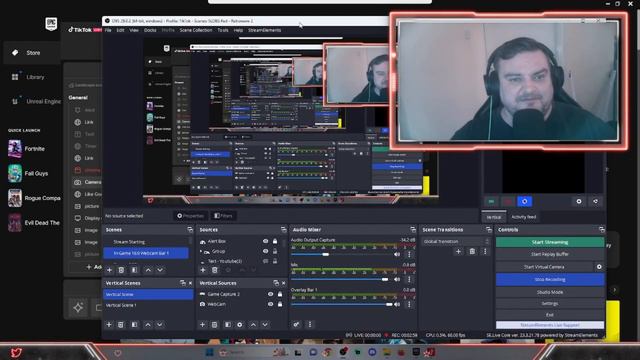Image resolution: width=640 pixels, height=360 pixels.
Task: Delete selected source in Sources panel
Action: pos(215,270)
